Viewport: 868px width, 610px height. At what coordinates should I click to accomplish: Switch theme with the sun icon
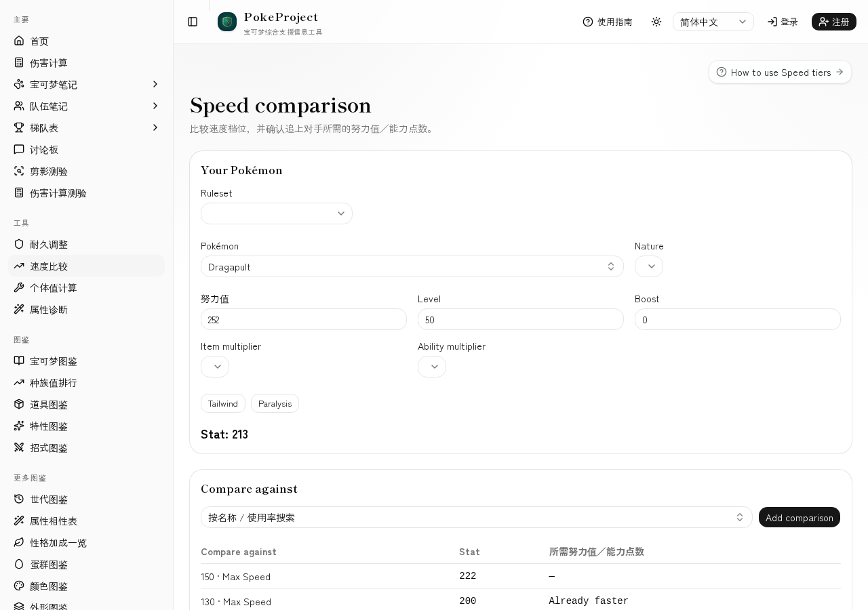coord(656,22)
